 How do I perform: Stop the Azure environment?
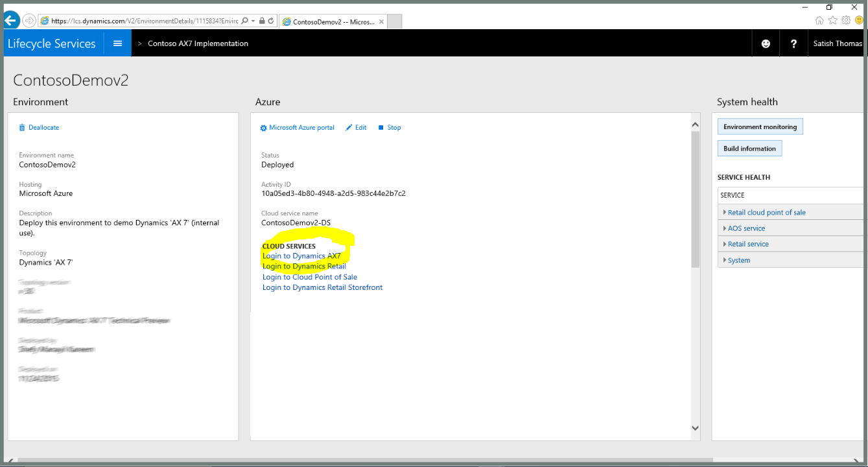390,128
